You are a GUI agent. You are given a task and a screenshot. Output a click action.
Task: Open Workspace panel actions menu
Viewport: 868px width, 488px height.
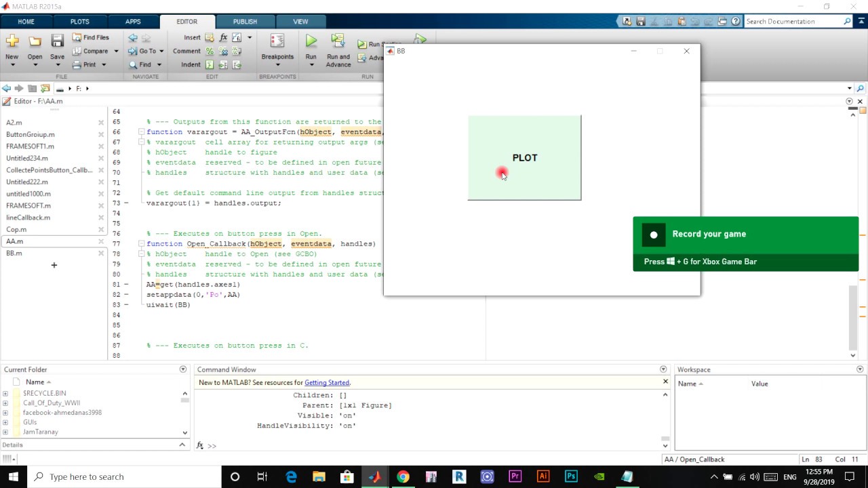tap(860, 369)
